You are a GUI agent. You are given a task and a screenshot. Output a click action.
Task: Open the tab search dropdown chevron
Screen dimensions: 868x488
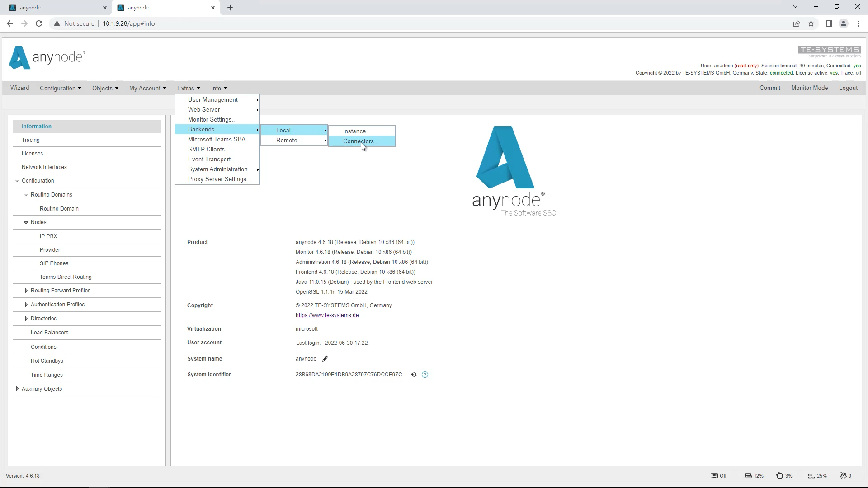[x=795, y=7]
